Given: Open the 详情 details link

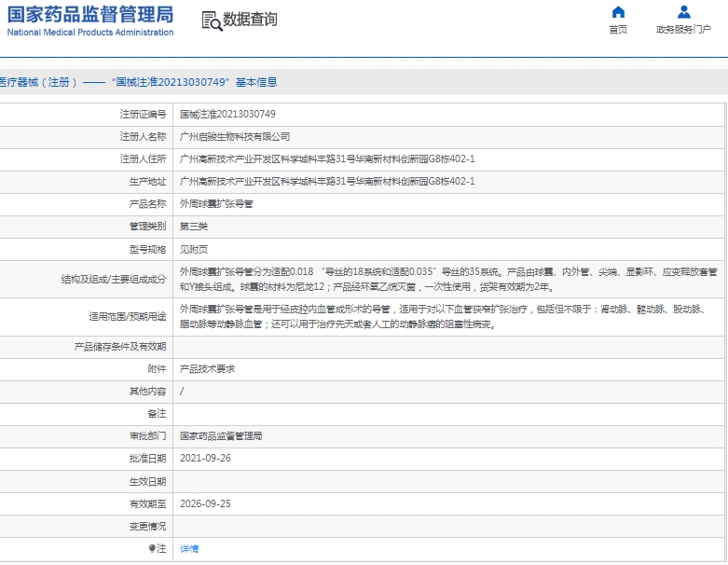Looking at the screenshot, I should (189, 549).
